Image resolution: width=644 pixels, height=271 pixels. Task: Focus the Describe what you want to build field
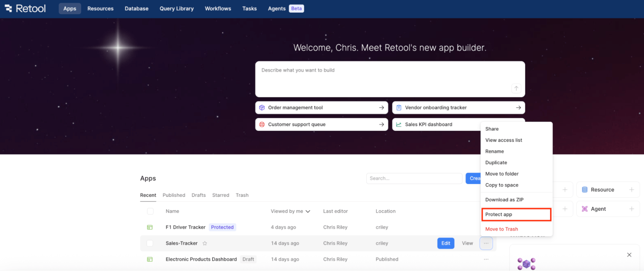(390, 79)
